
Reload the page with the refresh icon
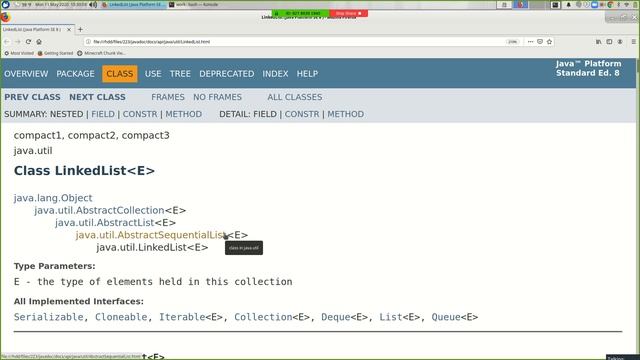(x=28, y=42)
